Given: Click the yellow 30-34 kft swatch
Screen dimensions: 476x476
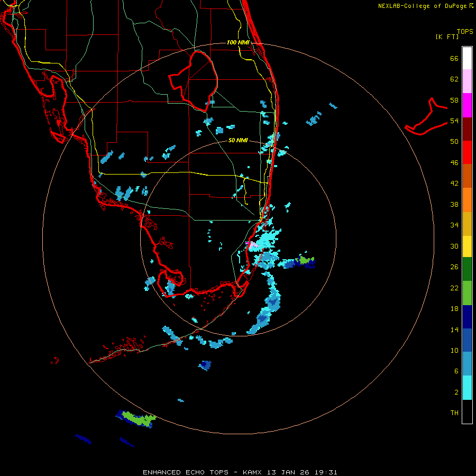Looking at the screenshot, I should pyautogui.click(x=467, y=246).
